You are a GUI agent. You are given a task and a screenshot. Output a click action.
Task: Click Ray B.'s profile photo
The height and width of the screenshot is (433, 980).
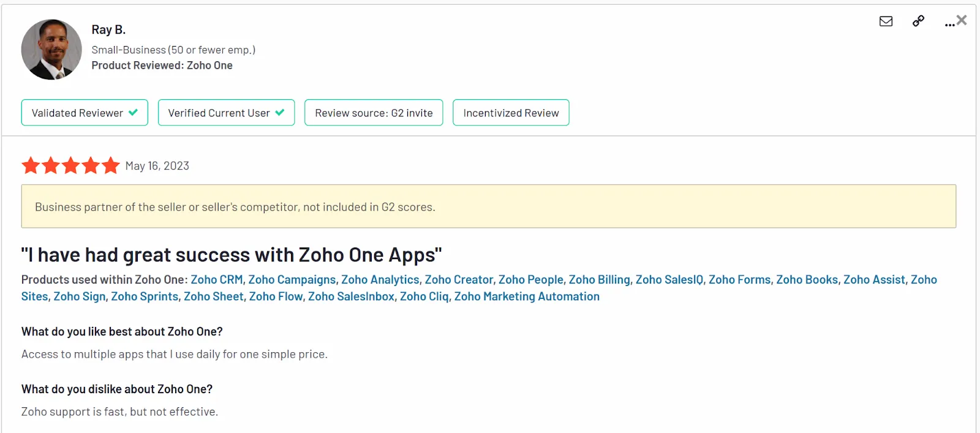[51, 50]
